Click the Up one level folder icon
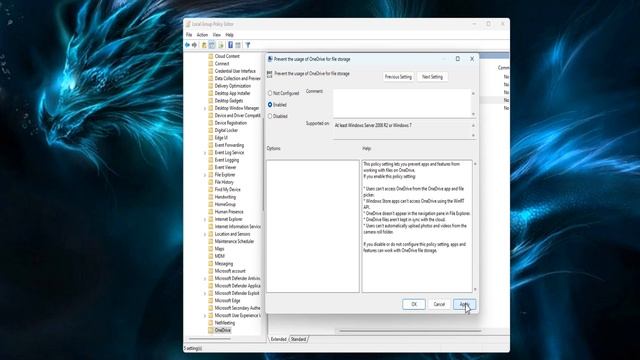Image resolution: width=640 pixels, height=360 pixels. tap(204, 45)
